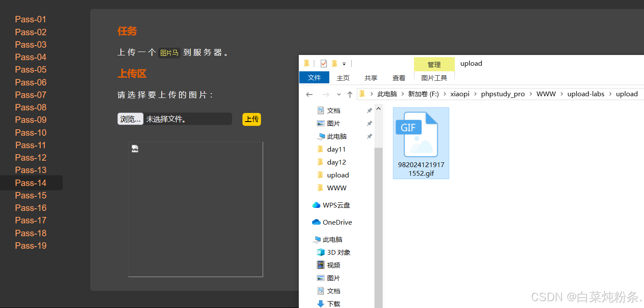Viewport: 644px width, 308px height.
Task: Open the Pass-05 challenge link
Action: click(x=31, y=70)
